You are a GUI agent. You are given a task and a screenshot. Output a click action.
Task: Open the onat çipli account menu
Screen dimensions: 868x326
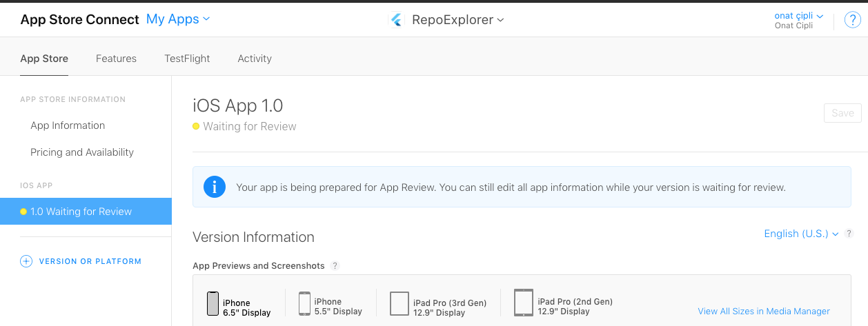point(798,16)
